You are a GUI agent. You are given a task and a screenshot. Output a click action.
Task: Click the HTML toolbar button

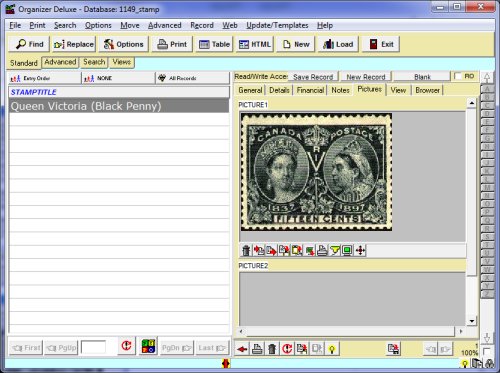pyautogui.click(x=255, y=44)
